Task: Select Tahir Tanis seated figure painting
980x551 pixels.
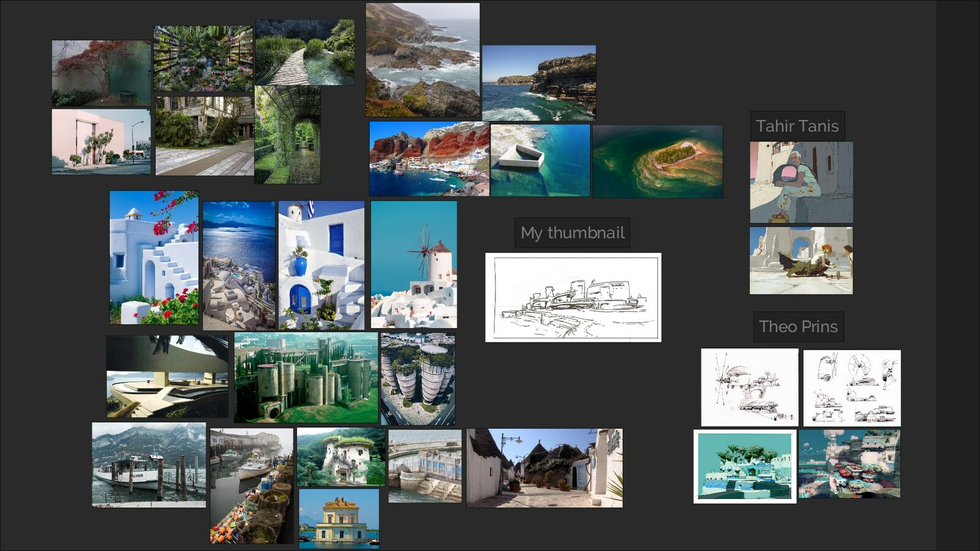Action: click(801, 182)
